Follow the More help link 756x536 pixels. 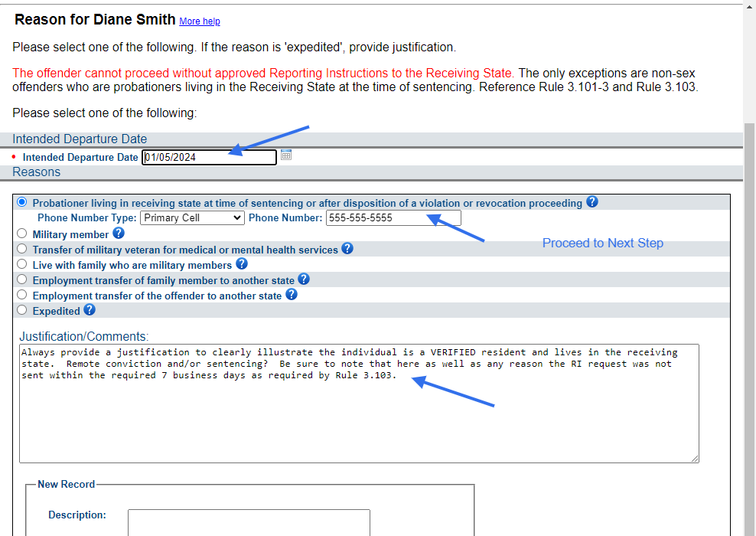coord(200,21)
